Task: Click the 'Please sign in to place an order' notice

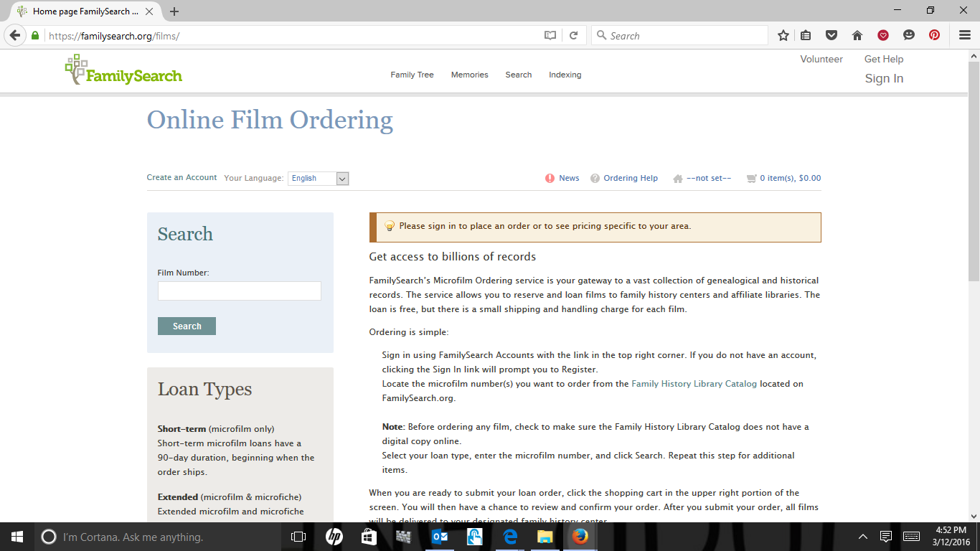Action: click(595, 227)
